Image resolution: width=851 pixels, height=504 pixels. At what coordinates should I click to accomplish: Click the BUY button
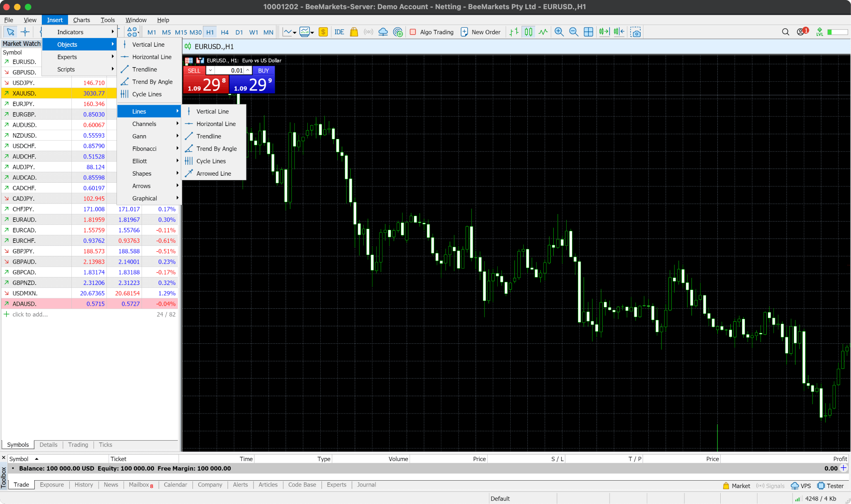point(263,71)
